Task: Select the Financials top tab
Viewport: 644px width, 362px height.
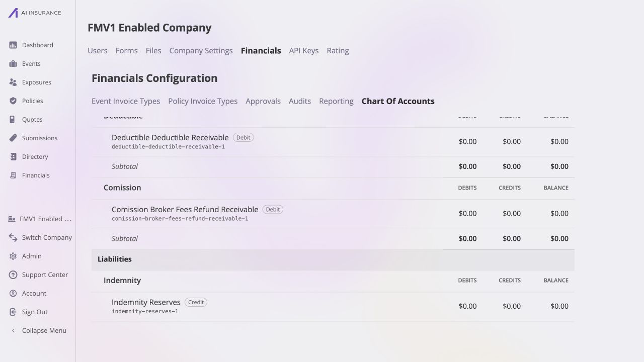Action: click(261, 51)
